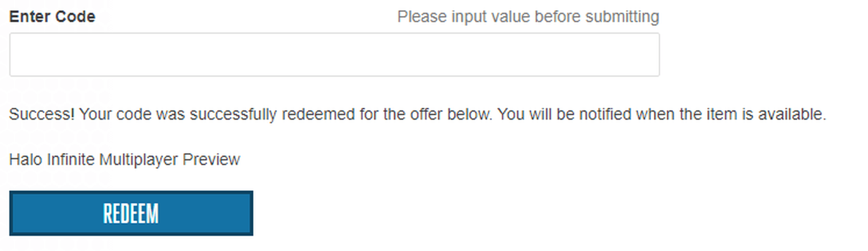Click the word 'available.' ending the success message
The image size is (868, 251).
(x=792, y=114)
